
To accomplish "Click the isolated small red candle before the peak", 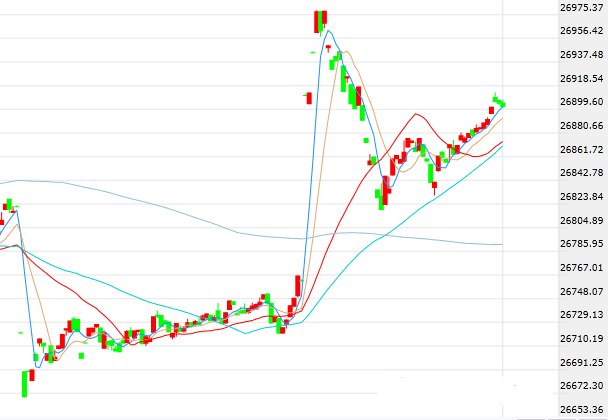I will coord(308,97).
